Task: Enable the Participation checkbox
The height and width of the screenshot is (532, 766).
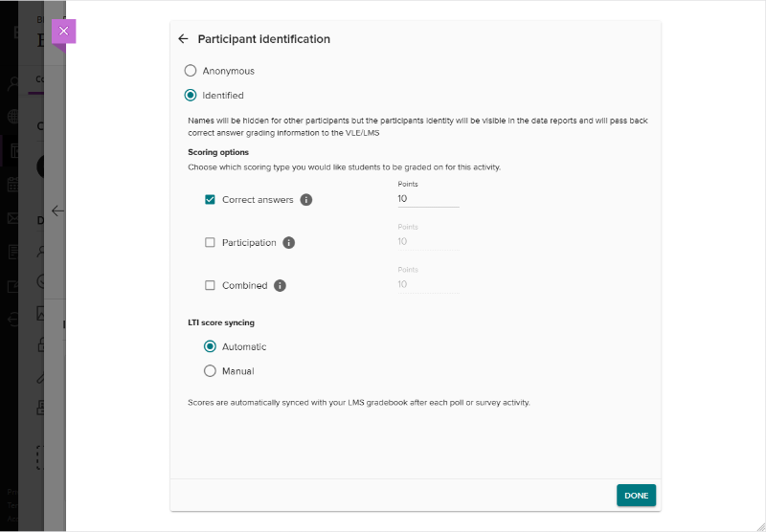Action: (x=210, y=243)
